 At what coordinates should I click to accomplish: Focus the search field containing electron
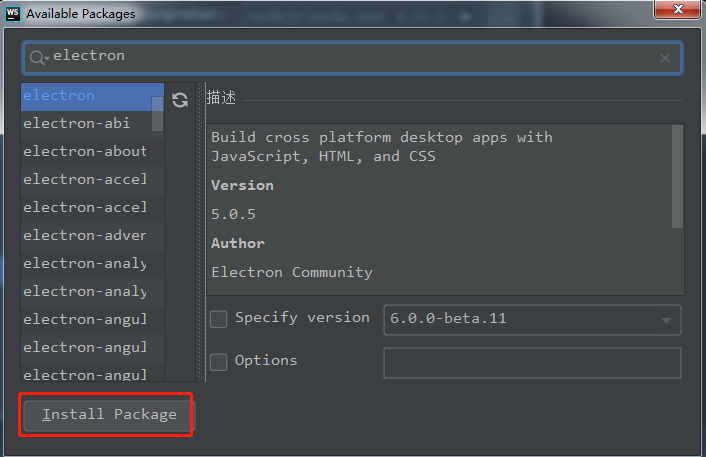point(352,58)
